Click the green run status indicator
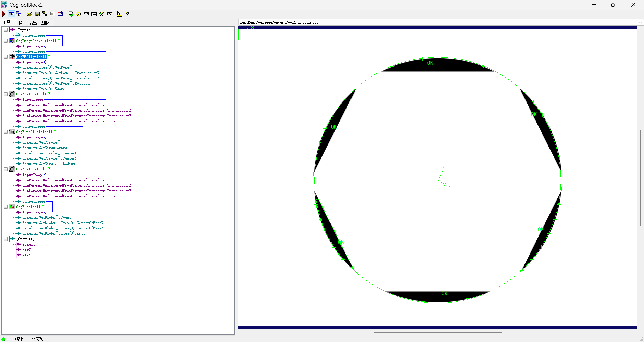The height and width of the screenshot is (342, 644). tap(3, 339)
